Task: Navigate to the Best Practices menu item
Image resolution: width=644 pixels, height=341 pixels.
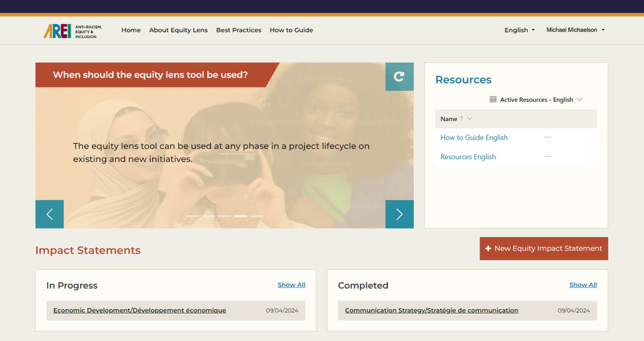Action: point(238,30)
